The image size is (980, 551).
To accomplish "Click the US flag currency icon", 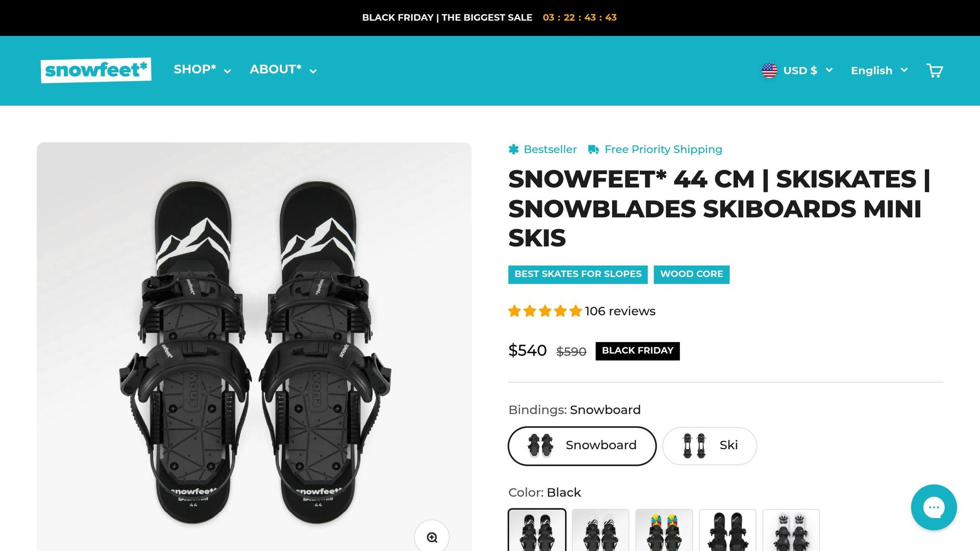I will pos(770,70).
